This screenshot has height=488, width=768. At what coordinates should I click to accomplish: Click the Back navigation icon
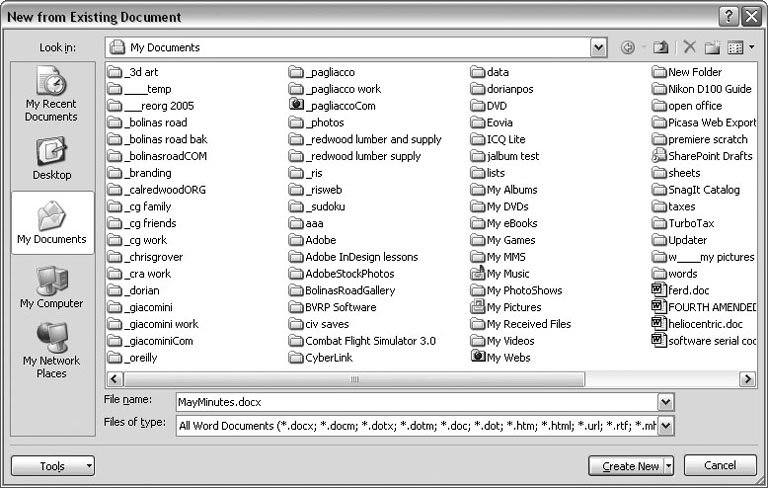[627, 48]
